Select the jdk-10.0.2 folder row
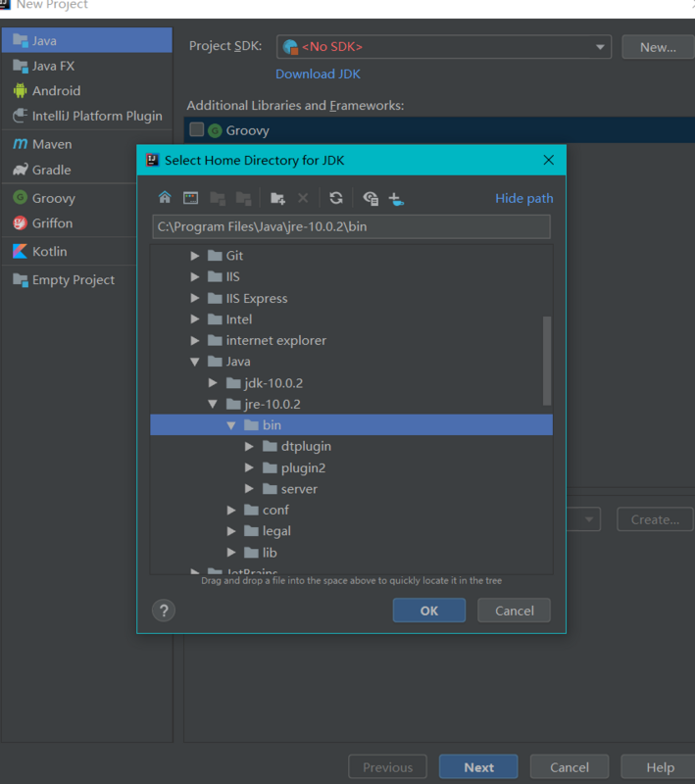 [x=351, y=383]
